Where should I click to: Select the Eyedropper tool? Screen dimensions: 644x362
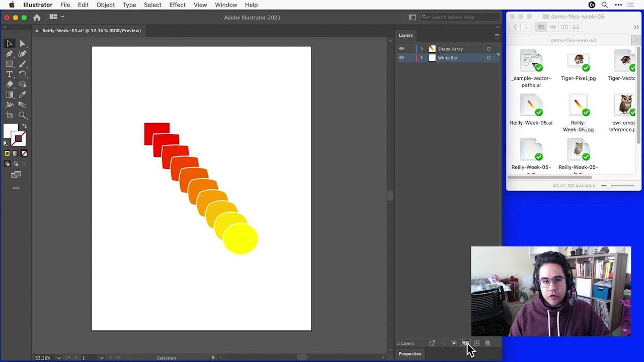(23, 95)
